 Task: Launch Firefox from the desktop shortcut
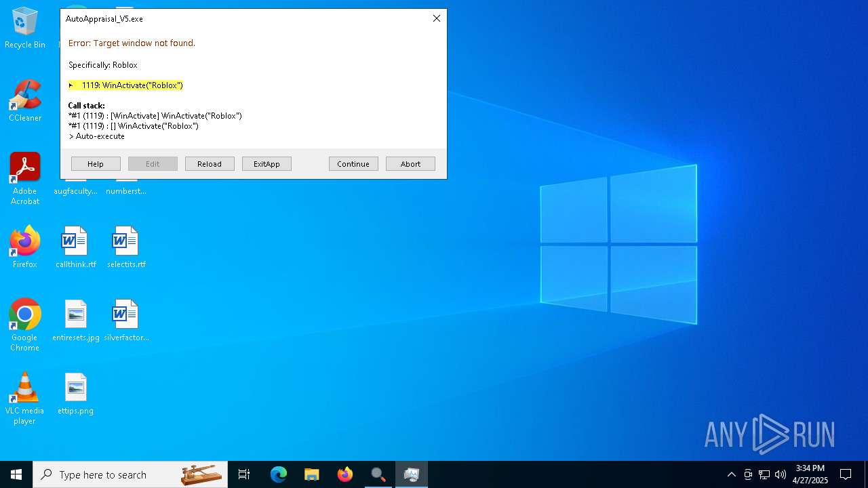pyautogui.click(x=25, y=247)
